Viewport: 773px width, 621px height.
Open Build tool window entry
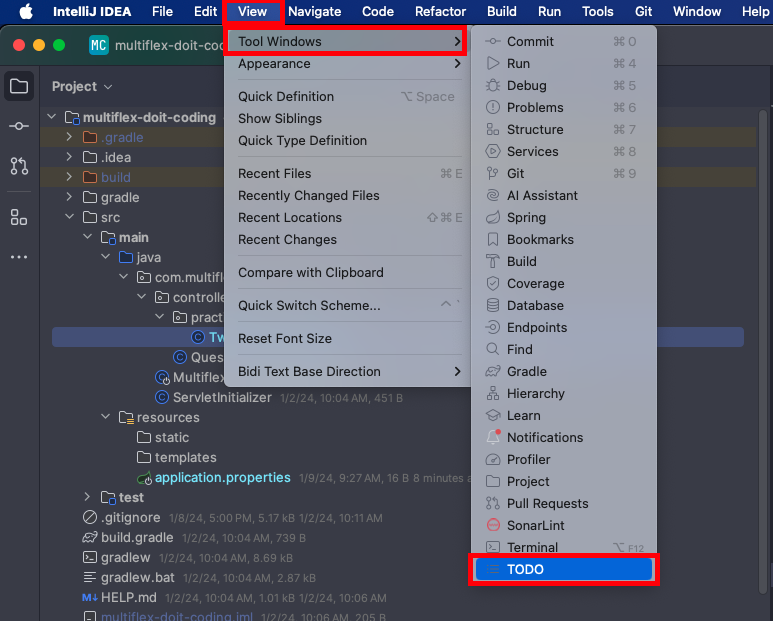tap(563, 262)
